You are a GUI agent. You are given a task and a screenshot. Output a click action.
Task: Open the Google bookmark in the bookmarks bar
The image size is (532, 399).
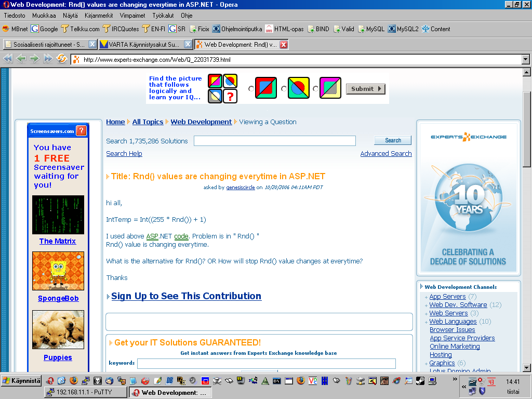coord(45,29)
